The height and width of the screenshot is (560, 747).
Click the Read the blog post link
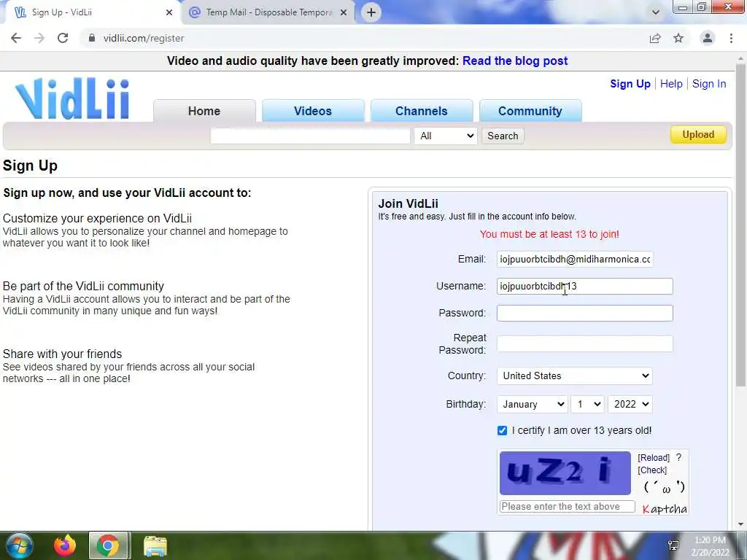[x=515, y=61]
